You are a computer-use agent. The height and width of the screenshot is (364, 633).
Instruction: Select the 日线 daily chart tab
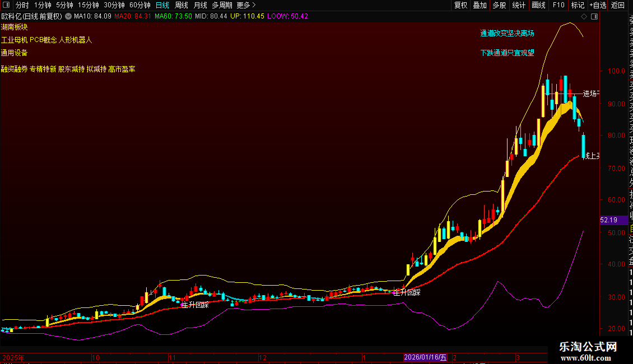pos(162,5)
